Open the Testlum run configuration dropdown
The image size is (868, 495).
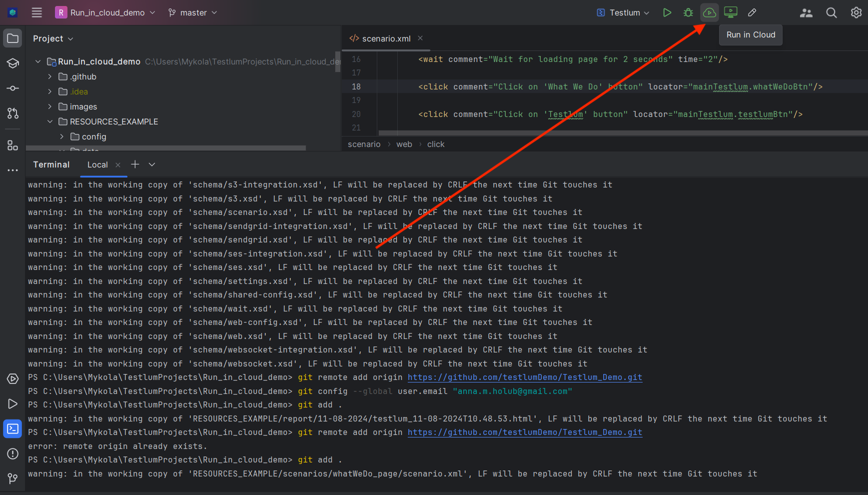click(x=623, y=12)
